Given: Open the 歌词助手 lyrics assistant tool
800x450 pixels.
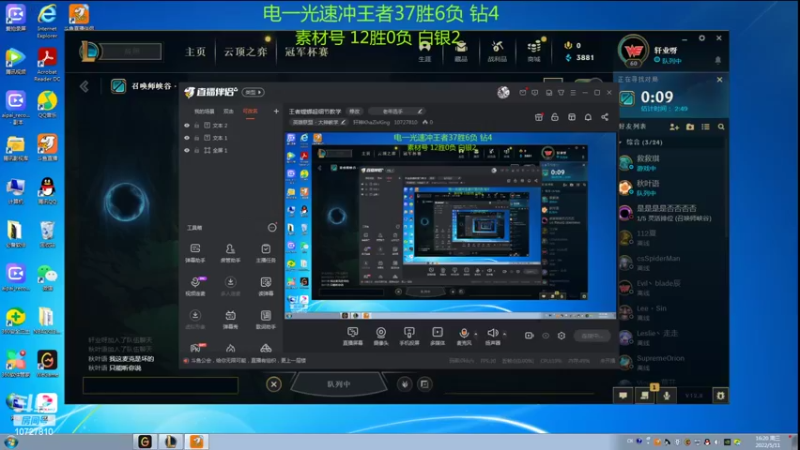Looking at the screenshot, I should click(x=265, y=319).
